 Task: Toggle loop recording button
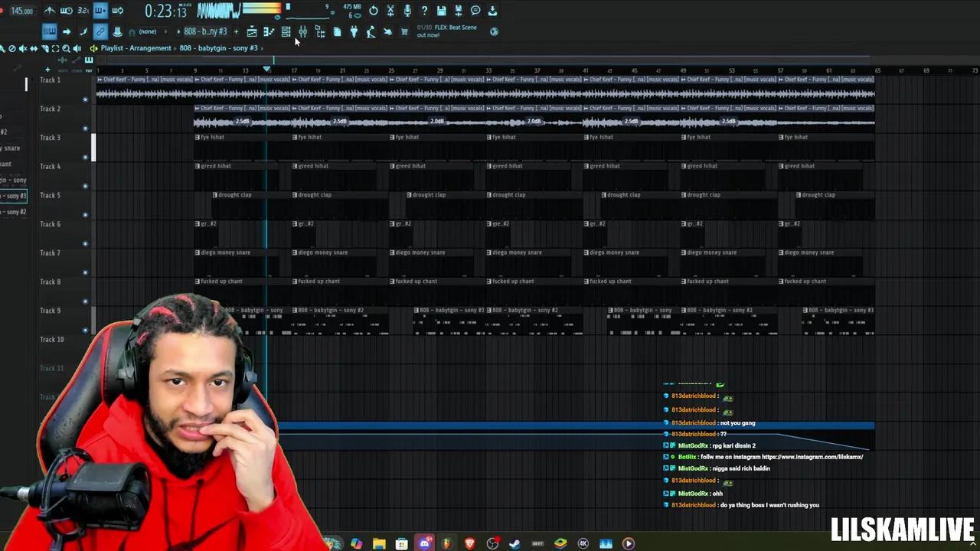click(x=117, y=11)
